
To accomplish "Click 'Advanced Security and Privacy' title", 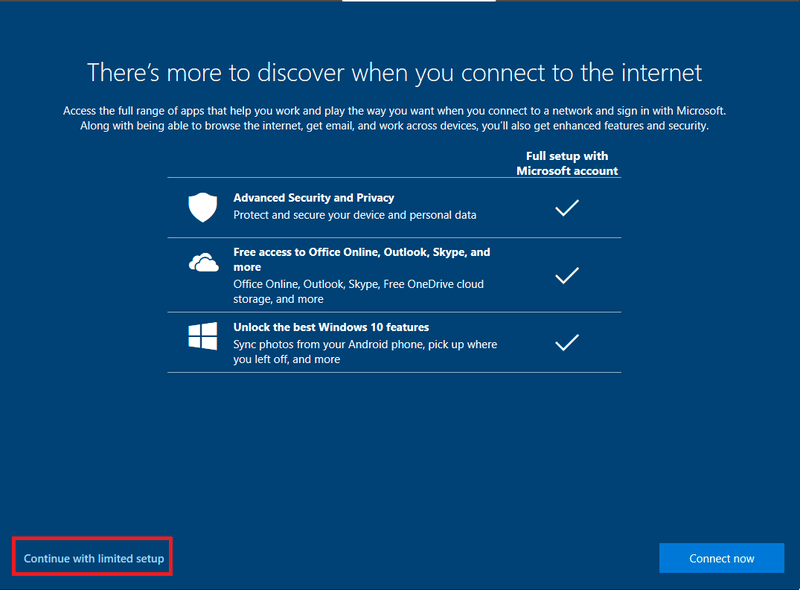I will tap(314, 198).
